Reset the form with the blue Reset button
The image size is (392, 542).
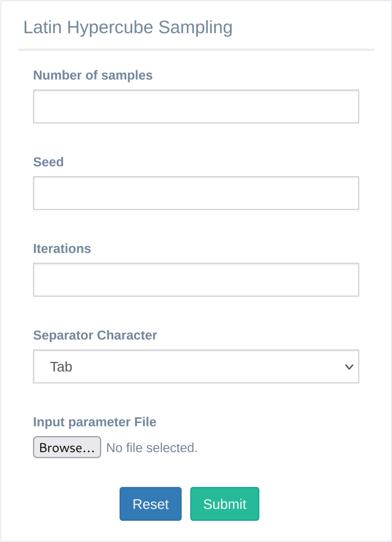pos(151,504)
